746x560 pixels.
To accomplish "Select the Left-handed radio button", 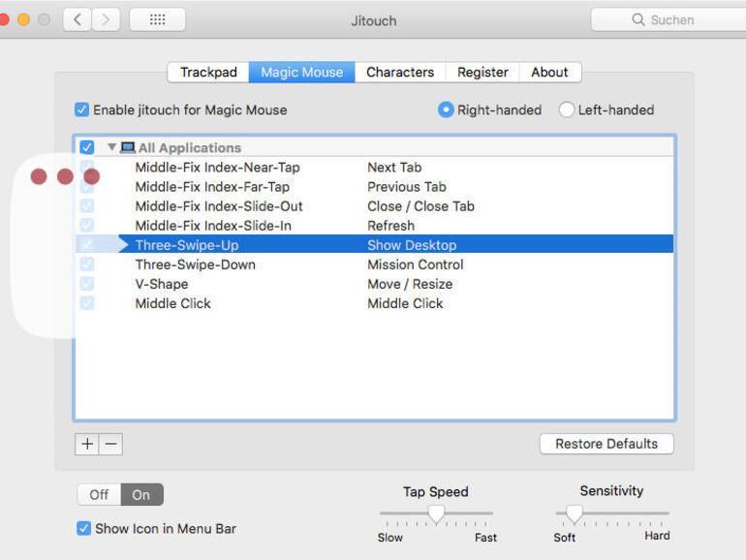I will [x=567, y=109].
